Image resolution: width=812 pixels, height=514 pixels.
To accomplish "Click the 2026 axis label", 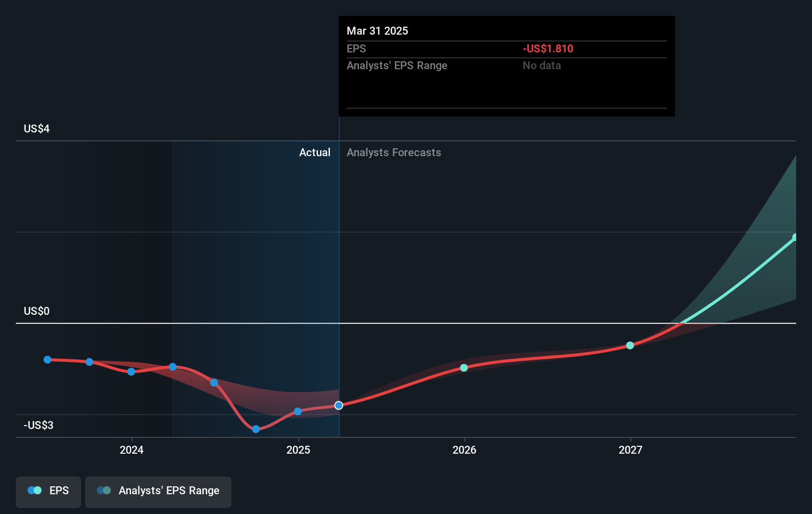I will (464, 450).
